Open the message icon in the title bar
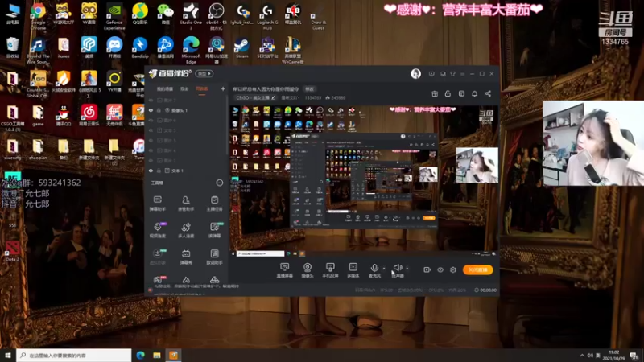Image resolution: width=644 pixels, height=362 pixels. (431, 74)
